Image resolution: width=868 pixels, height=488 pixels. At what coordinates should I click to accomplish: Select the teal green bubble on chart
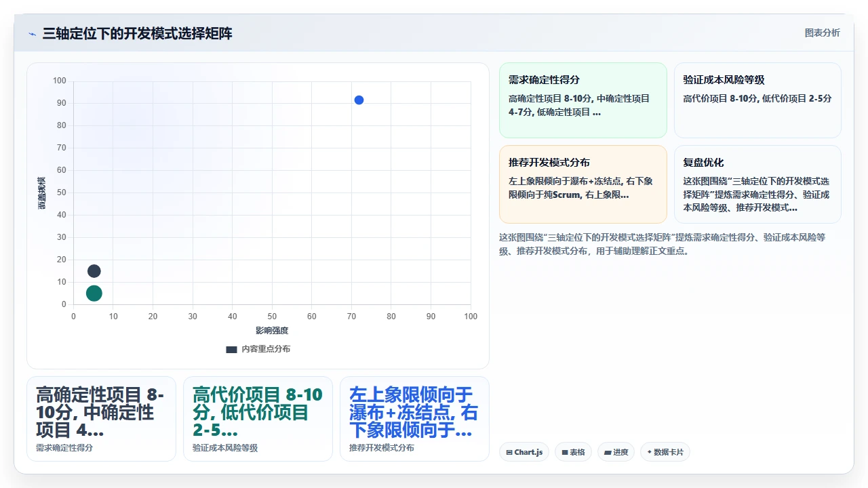pos(94,293)
